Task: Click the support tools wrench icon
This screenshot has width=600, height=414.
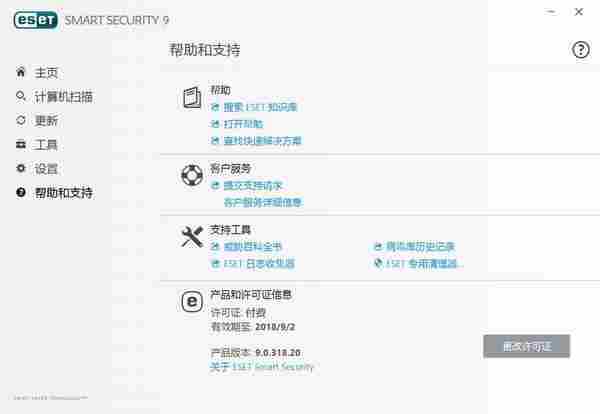Action: click(x=192, y=237)
